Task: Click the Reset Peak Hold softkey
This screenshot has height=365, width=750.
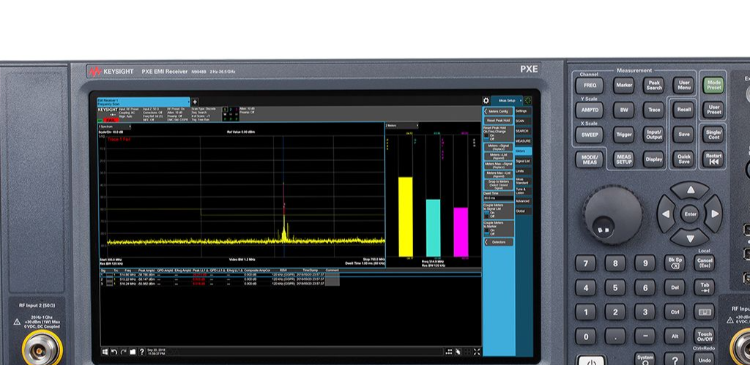Action: pyautogui.click(x=498, y=121)
